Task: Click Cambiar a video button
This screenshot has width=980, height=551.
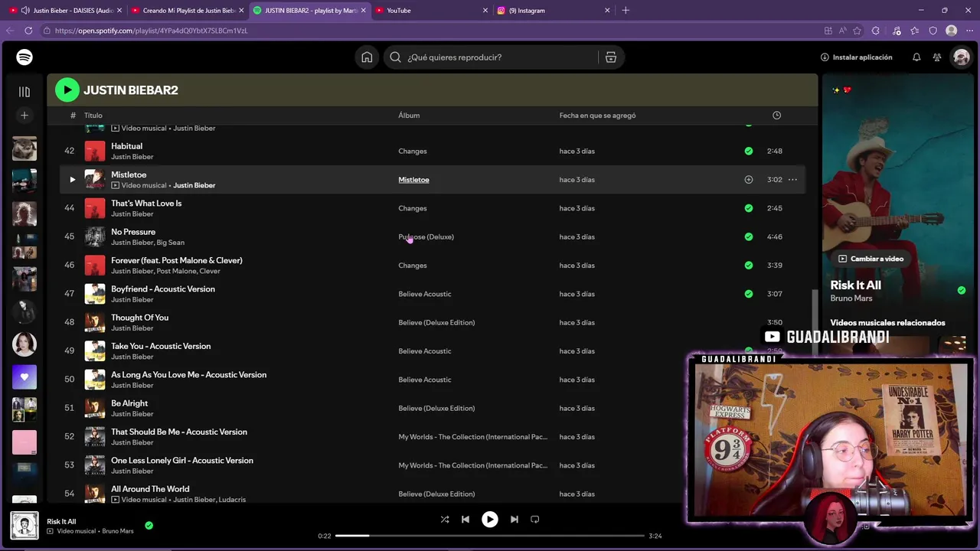Action: click(871, 259)
